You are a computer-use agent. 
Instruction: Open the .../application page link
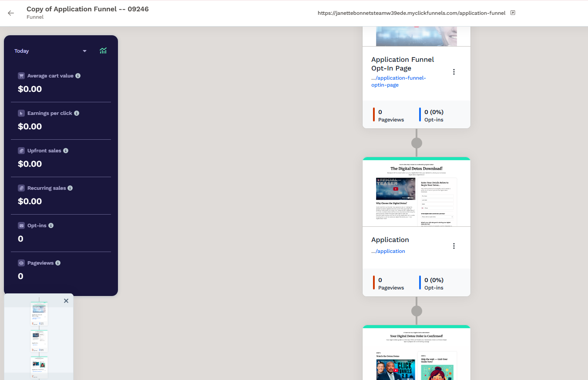pos(388,251)
